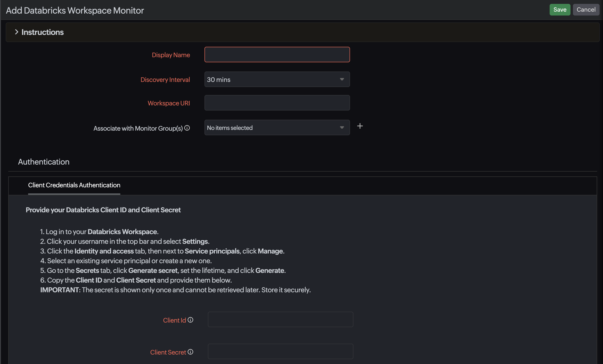Click step 2 about selecting Settings
603x364 pixels.
(125, 241)
